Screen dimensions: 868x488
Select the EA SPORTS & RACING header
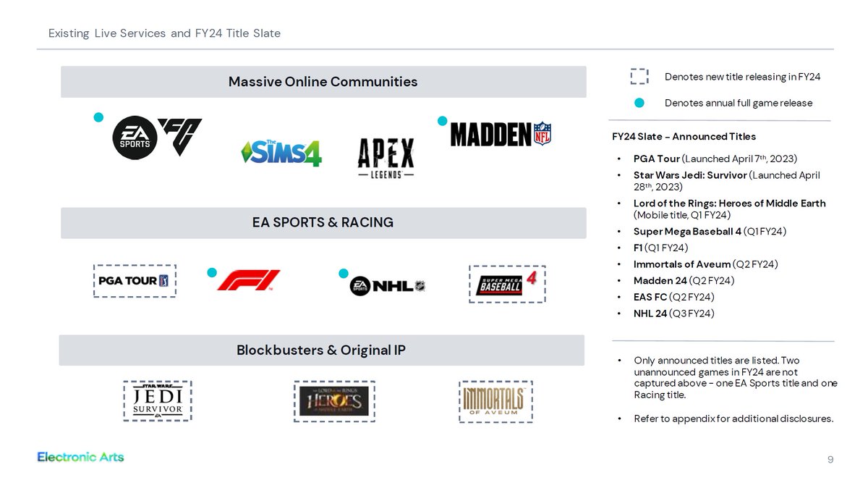click(x=323, y=222)
